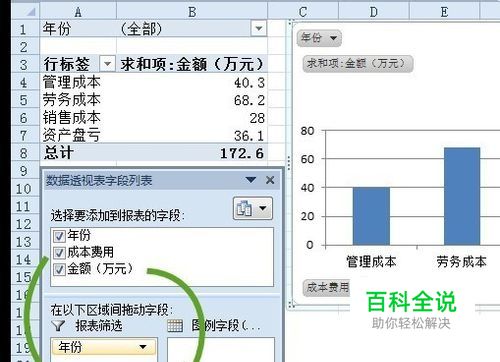Click the 总计 label cell
This screenshot has height=362, width=500.
78,153
